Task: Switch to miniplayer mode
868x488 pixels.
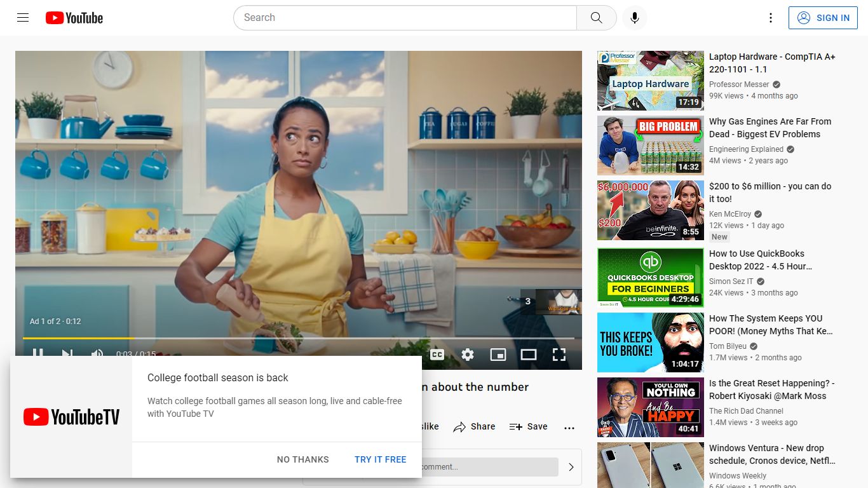Action: (x=498, y=355)
